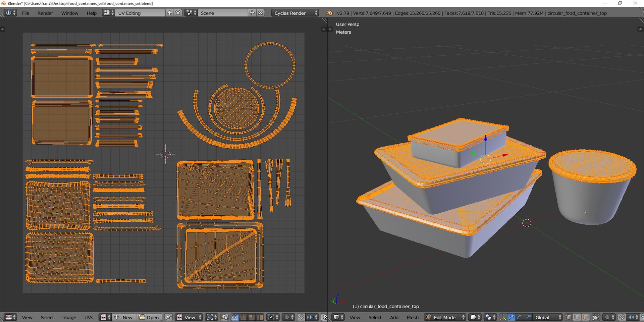Open the Global transform orientation dropdown
The image size is (644, 322).
(x=547, y=317)
